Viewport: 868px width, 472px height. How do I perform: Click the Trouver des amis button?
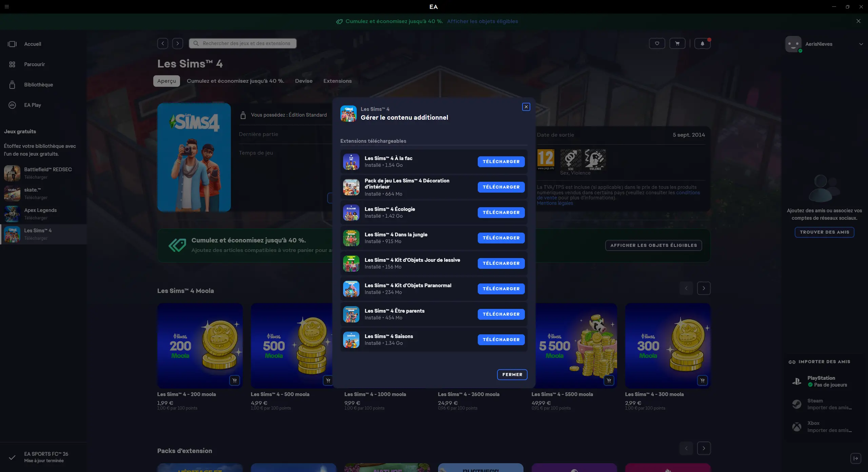click(825, 232)
